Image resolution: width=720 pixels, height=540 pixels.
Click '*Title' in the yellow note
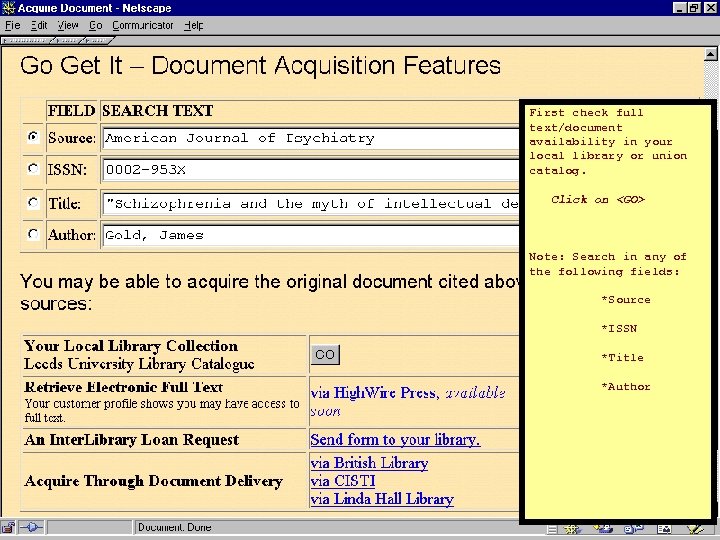coord(622,358)
